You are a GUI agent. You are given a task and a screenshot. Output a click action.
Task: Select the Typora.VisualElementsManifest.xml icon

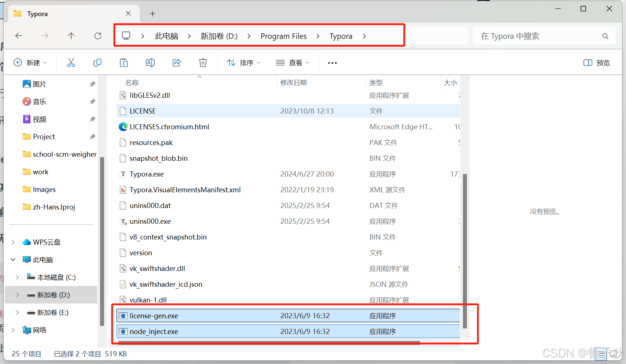point(123,190)
